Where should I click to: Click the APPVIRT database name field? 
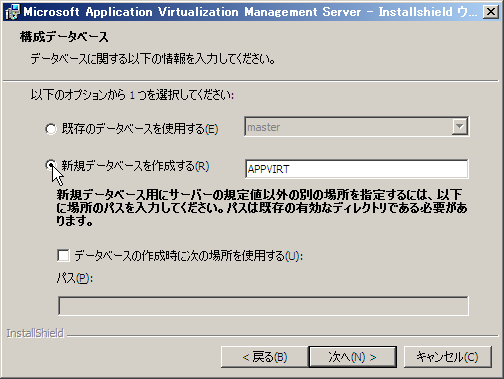356,169
